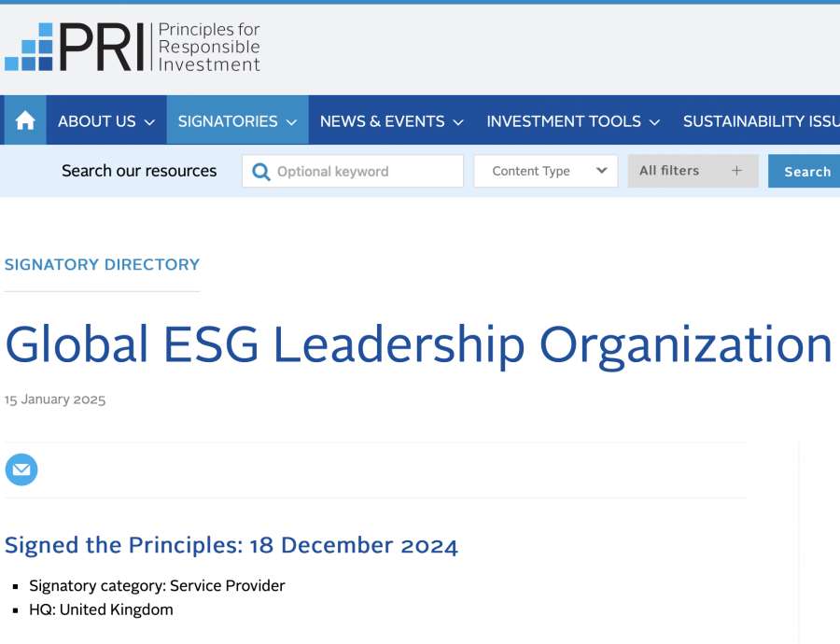Open the All filters panel
This screenshot has width=840, height=644.
pyautogui.click(x=670, y=171)
